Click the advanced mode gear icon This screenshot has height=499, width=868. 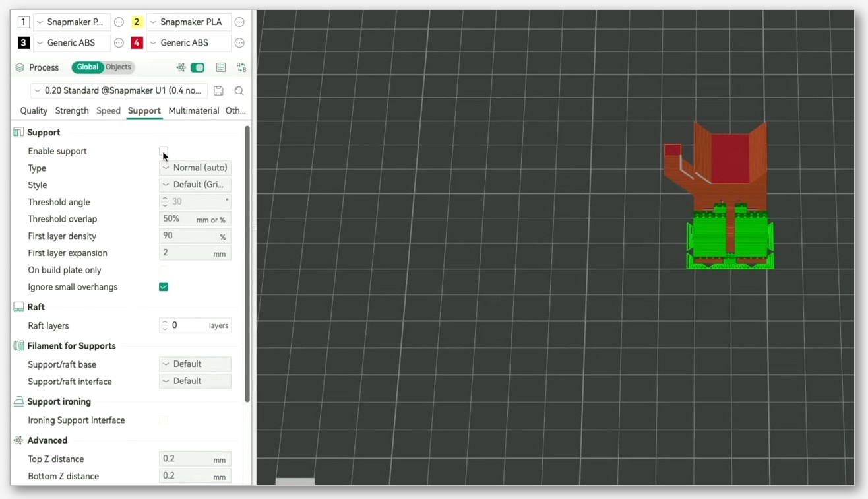(181, 67)
